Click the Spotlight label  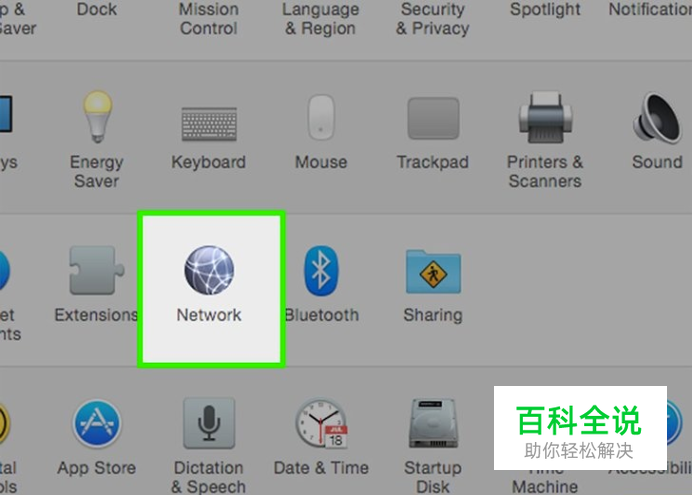tap(545, 9)
